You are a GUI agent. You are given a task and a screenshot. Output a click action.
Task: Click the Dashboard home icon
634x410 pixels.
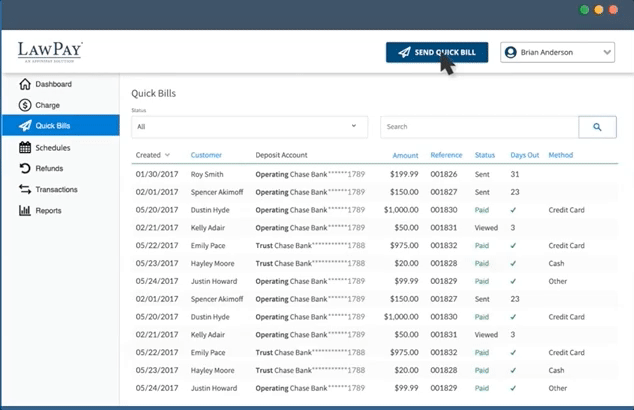click(25, 84)
